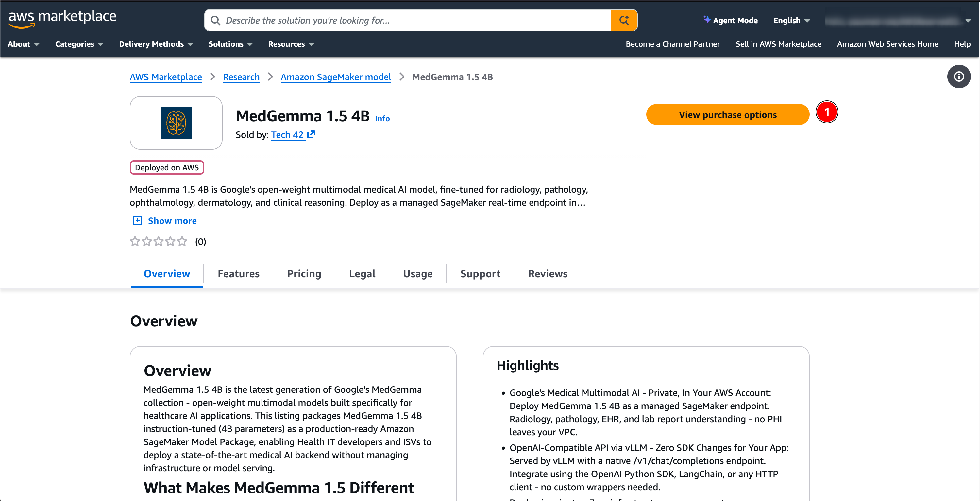Click the five-star rating icons
The width and height of the screenshot is (980, 501).
tap(159, 241)
